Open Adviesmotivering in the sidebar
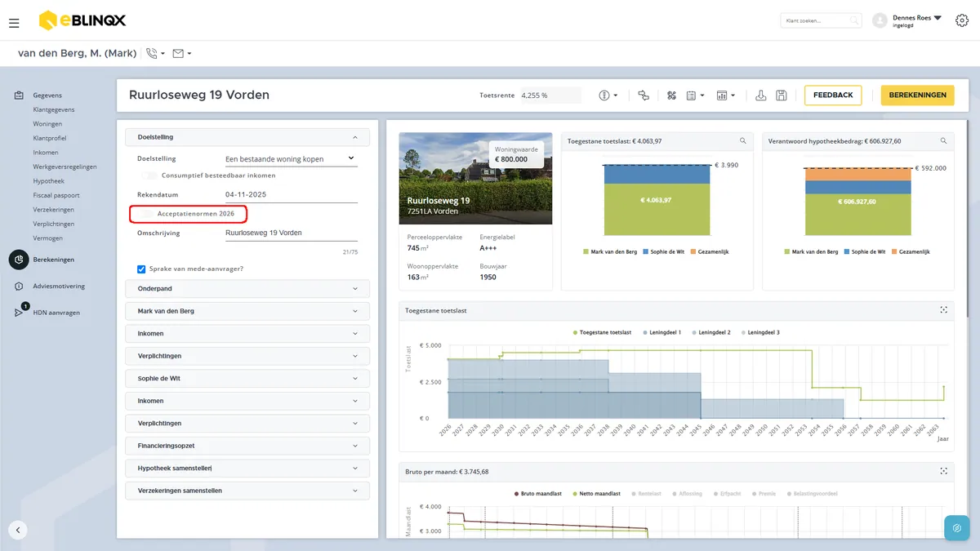 59,287
